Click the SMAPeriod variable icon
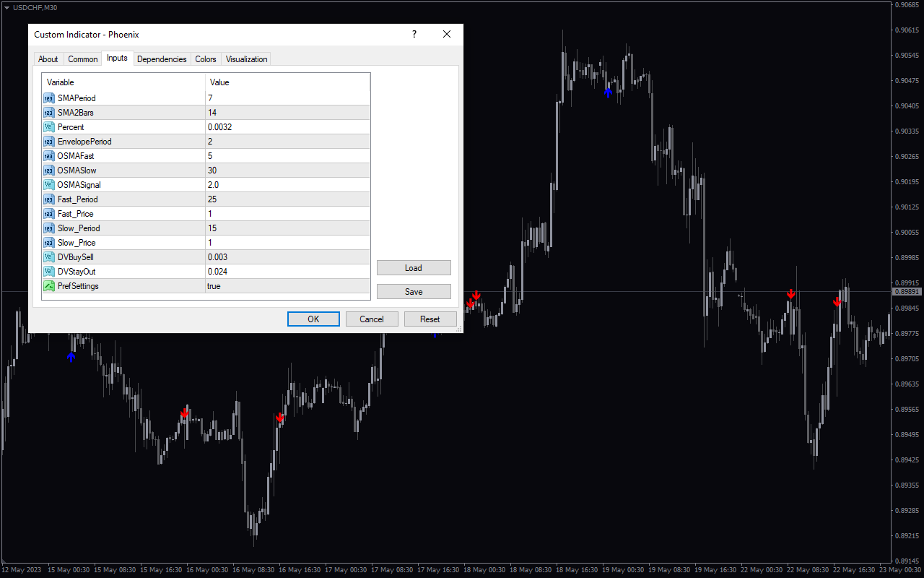 pos(49,98)
